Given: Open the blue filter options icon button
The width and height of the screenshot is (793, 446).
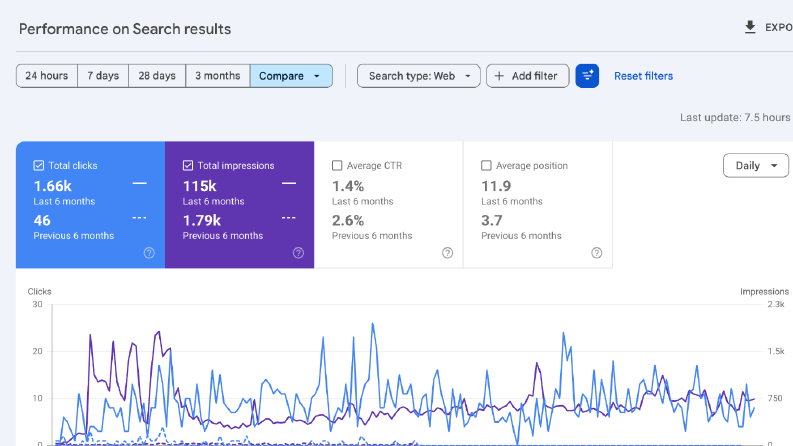Looking at the screenshot, I should click(587, 76).
